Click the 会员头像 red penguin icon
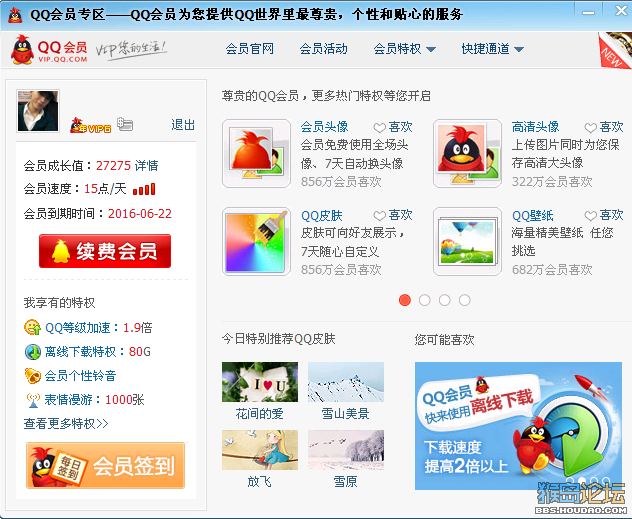The height and width of the screenshot is (519, 632). tap(256, 154)
